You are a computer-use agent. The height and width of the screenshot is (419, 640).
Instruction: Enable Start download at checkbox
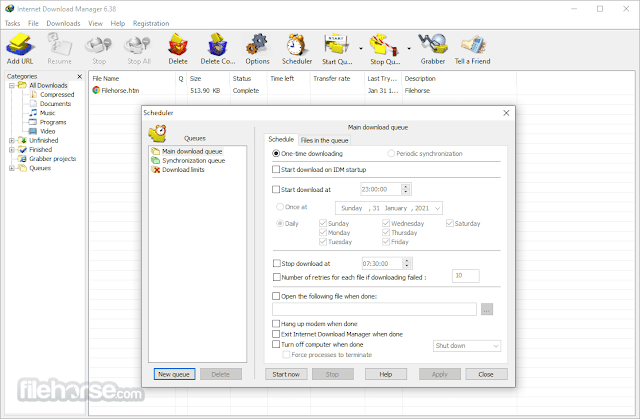tap(276, 189)
